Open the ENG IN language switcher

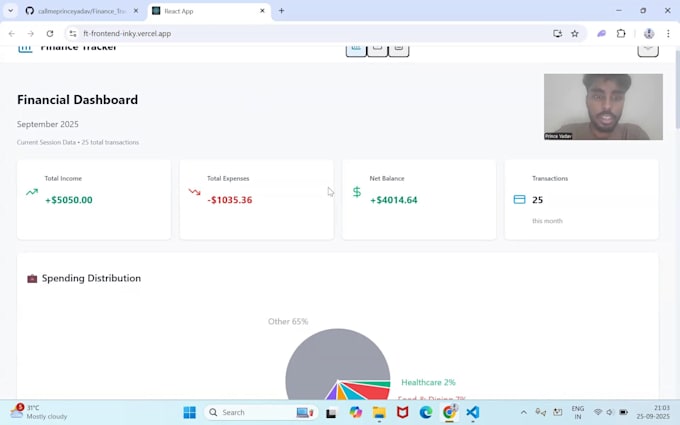pos(578,412)
